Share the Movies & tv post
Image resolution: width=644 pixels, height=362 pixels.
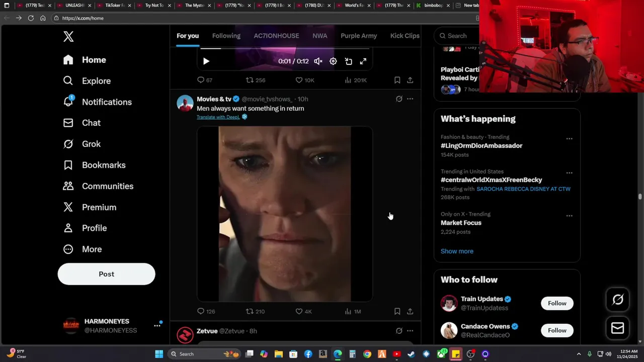410,311
